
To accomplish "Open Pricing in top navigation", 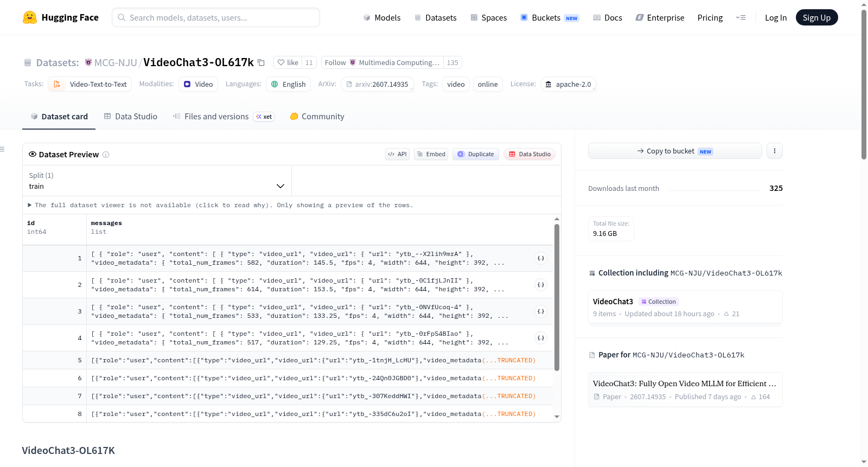I will [x=710, y=17].
